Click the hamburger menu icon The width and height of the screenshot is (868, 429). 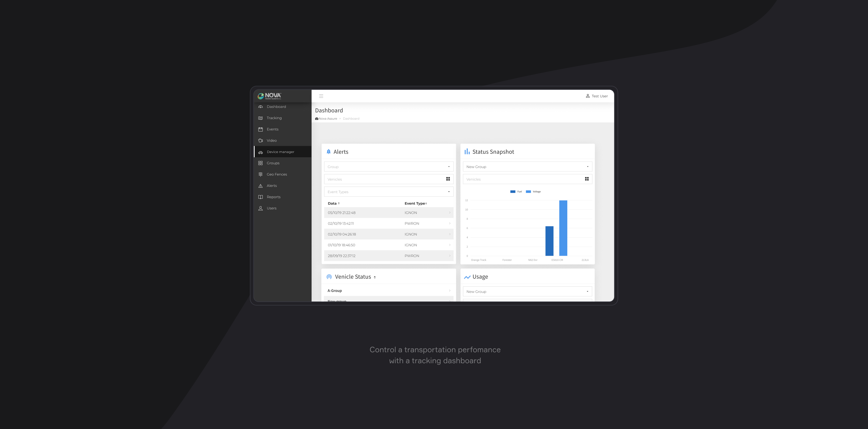point(321,96)
